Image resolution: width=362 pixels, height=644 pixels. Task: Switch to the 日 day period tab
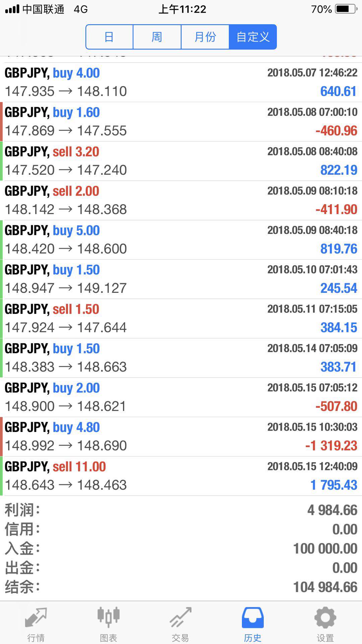[109, 37]
